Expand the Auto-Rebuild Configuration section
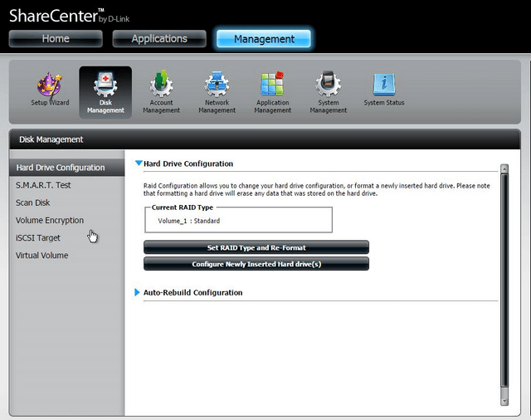 click(x=139, y=292)
